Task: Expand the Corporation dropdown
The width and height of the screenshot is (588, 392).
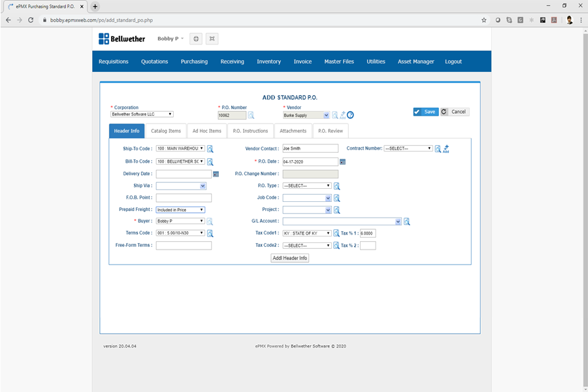Action: pos(142,114)
